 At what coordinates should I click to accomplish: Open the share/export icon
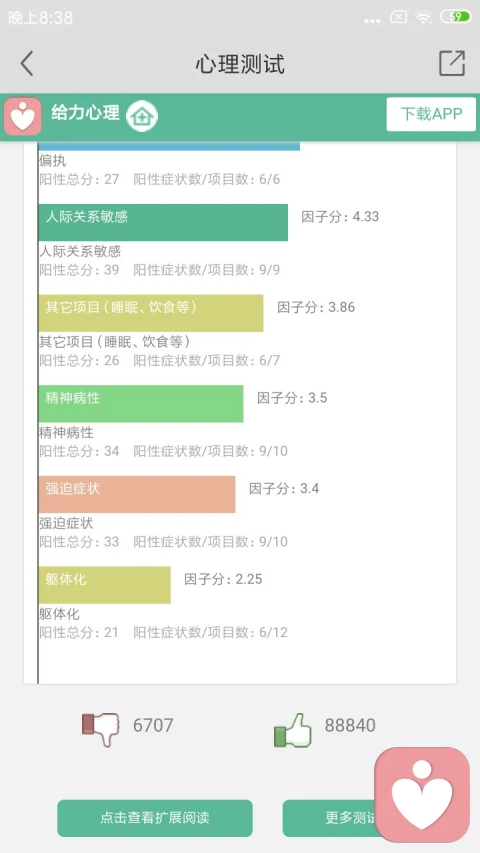452,64
